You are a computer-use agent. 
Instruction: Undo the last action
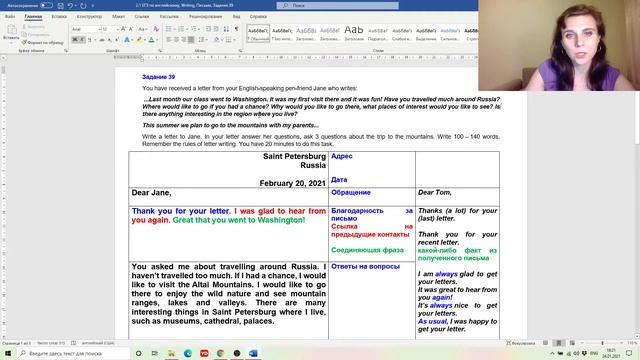pyautogui.click(x=70, y=6)
